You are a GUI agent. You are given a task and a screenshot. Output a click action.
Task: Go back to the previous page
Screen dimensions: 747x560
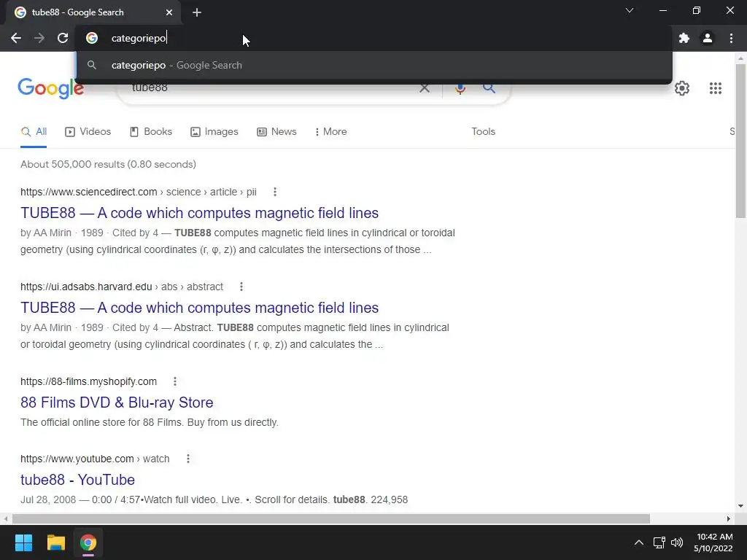coord(16,38)
